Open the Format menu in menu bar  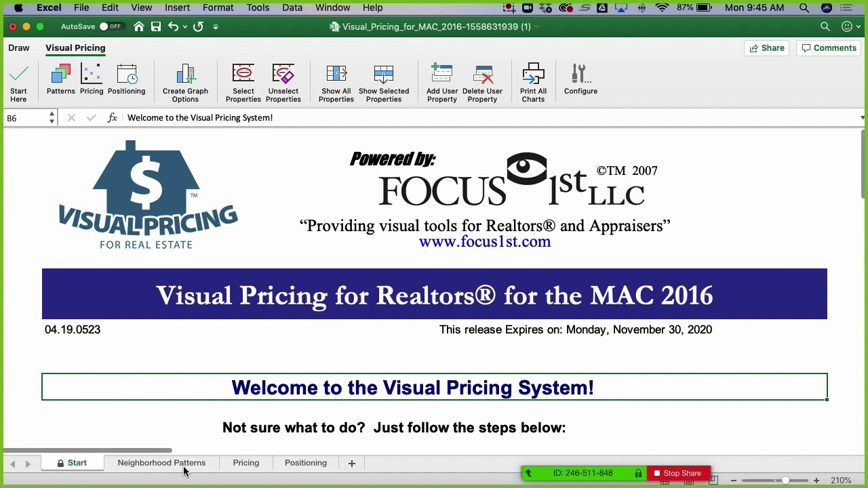click(x=218, y=7)
